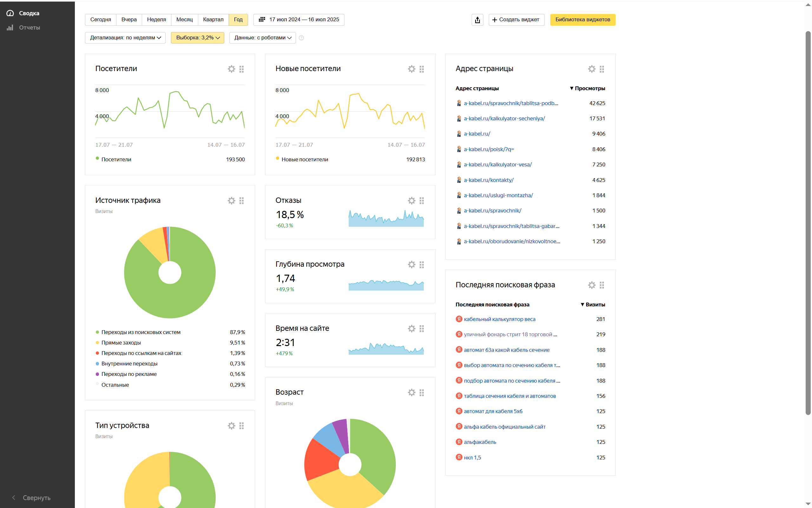This screenshot has height=508, width=812.
Task: Click drag handle of Источник трафика widget
Action: pos(242,201)
